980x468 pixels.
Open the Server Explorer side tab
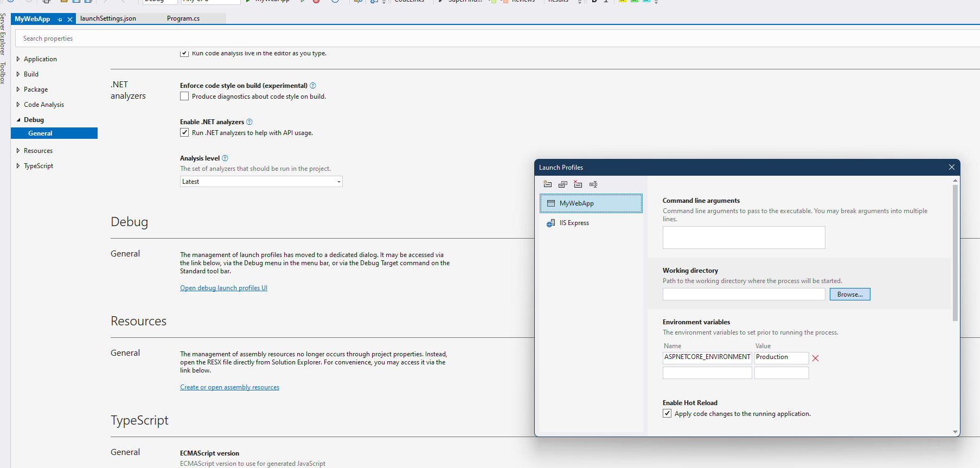pos(3,34)
